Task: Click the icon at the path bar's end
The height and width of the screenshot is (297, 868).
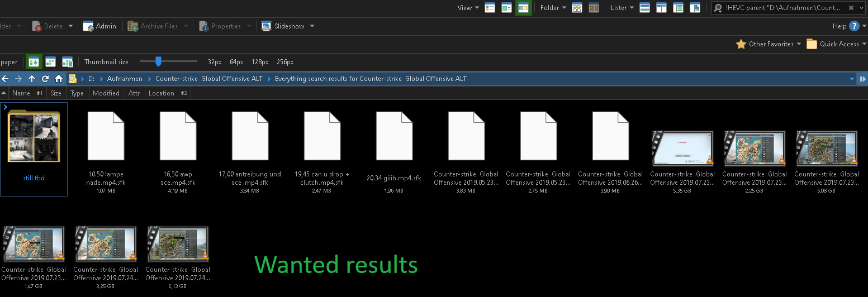Action: click(x=862, y=79)
